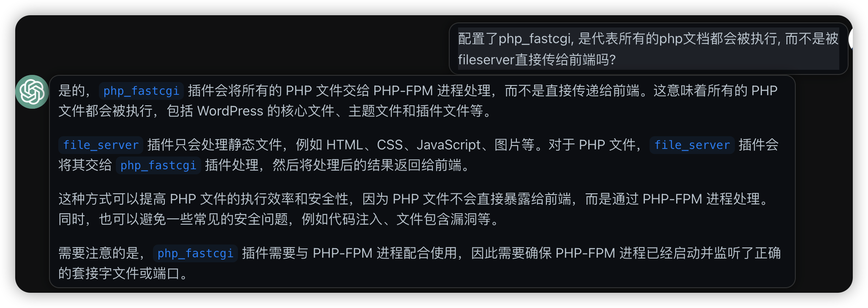Click "文件都会被执行" in the first paragraph

pos(105,111)
